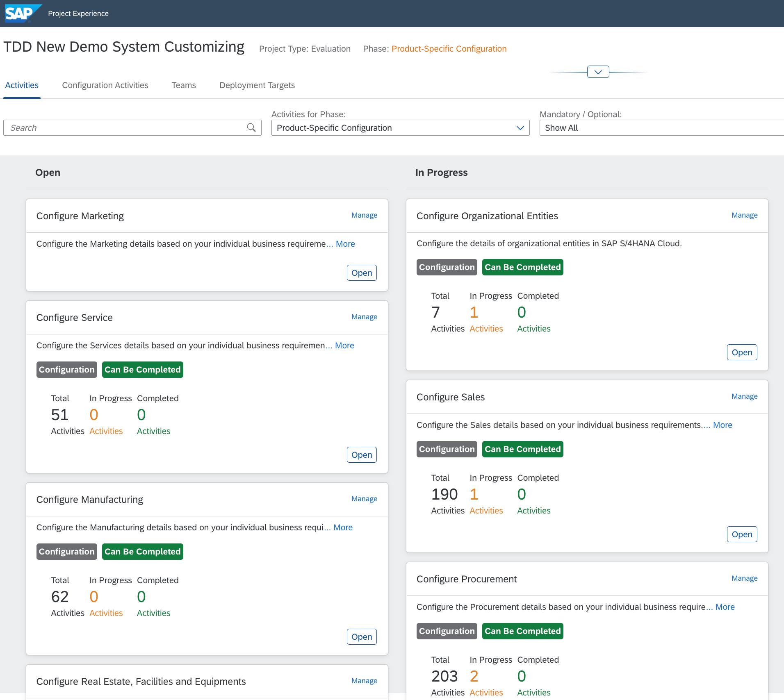Click the Configuration tag on Configure Manufacturing
Viewport: 784px width, 700px height.
(x=67, y=552)
